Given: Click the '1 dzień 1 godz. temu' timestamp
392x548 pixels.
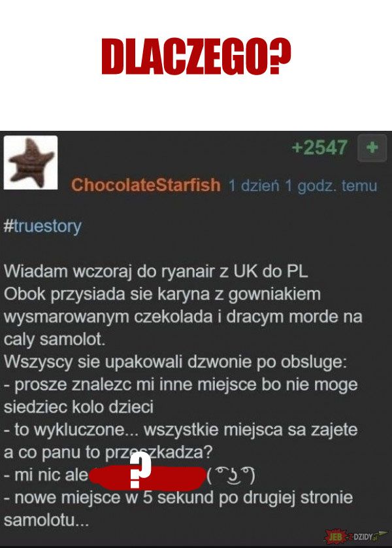Looking at the screenshot, I should click(303, 186).
